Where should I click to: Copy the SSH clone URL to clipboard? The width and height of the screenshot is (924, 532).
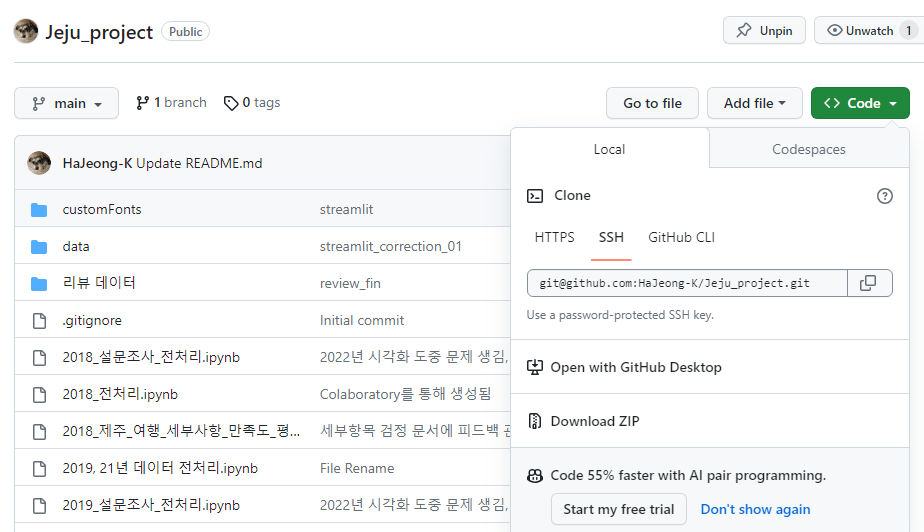tap(868, 283)
